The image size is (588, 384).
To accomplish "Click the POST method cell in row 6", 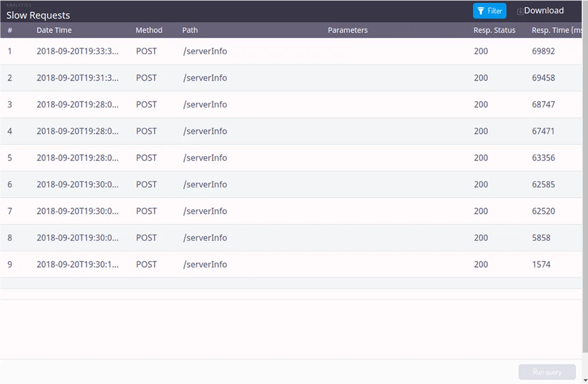I will [146, 184].
